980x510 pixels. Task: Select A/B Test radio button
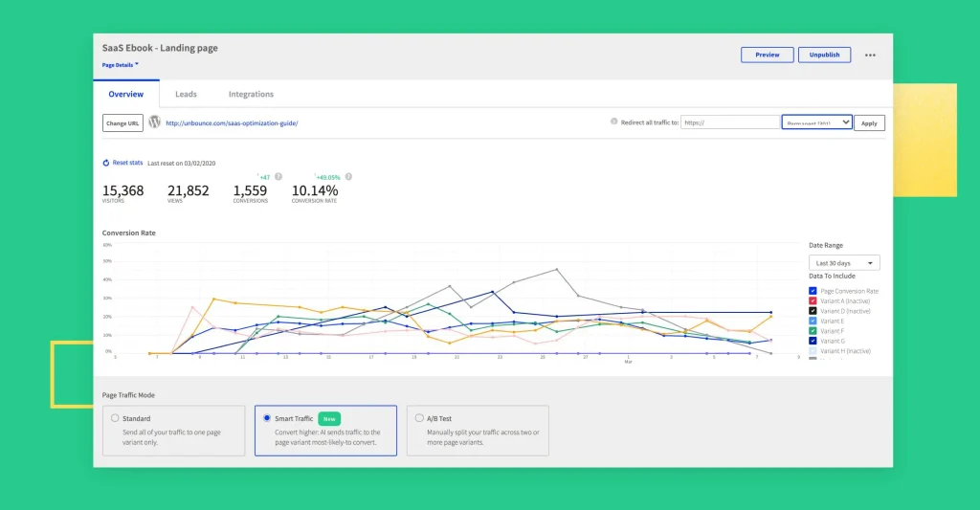tap(419, 418)
